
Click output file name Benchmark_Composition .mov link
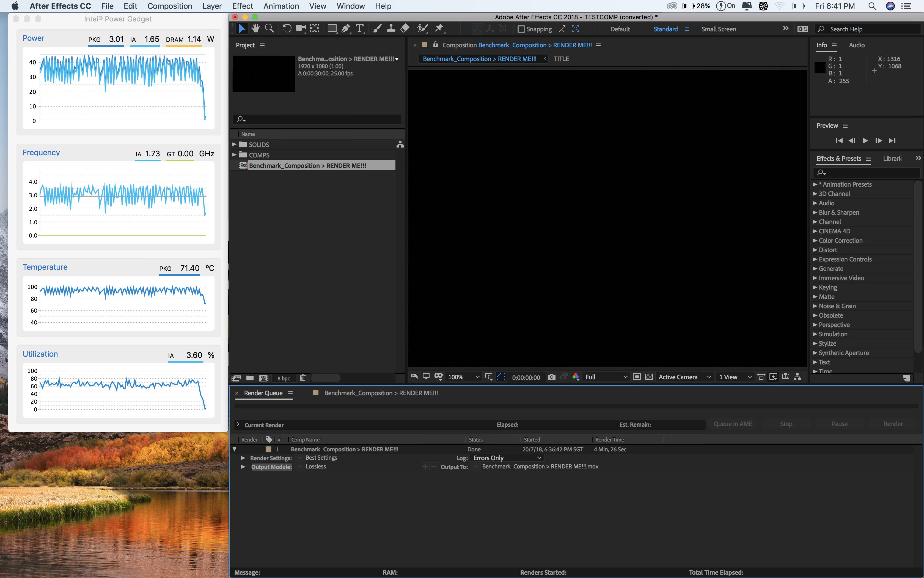(540, 466)
